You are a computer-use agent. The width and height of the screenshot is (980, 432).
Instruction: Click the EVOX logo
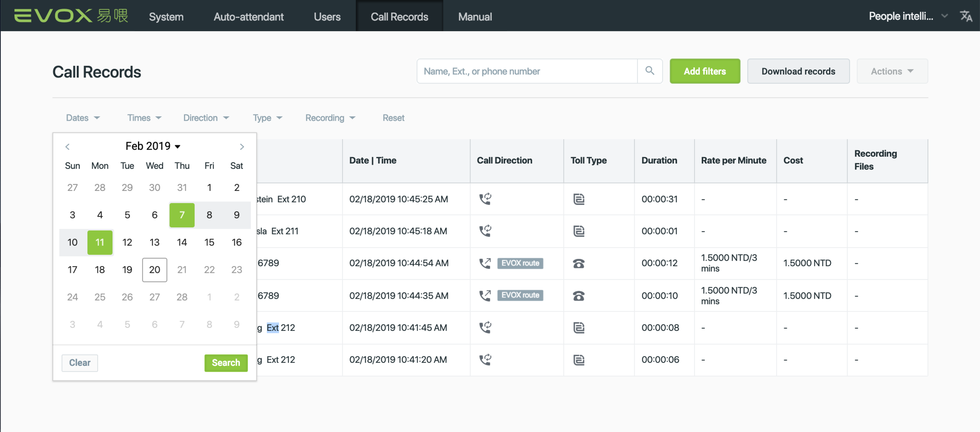pos(71,16)
